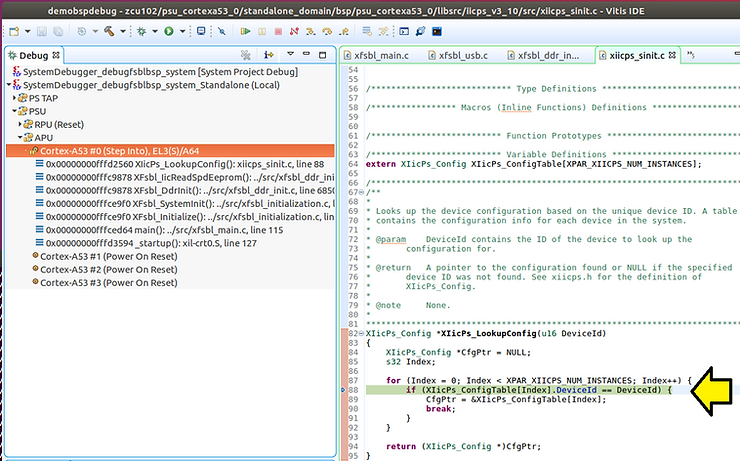Click the Resume debug button

click(x=245, y=31)
